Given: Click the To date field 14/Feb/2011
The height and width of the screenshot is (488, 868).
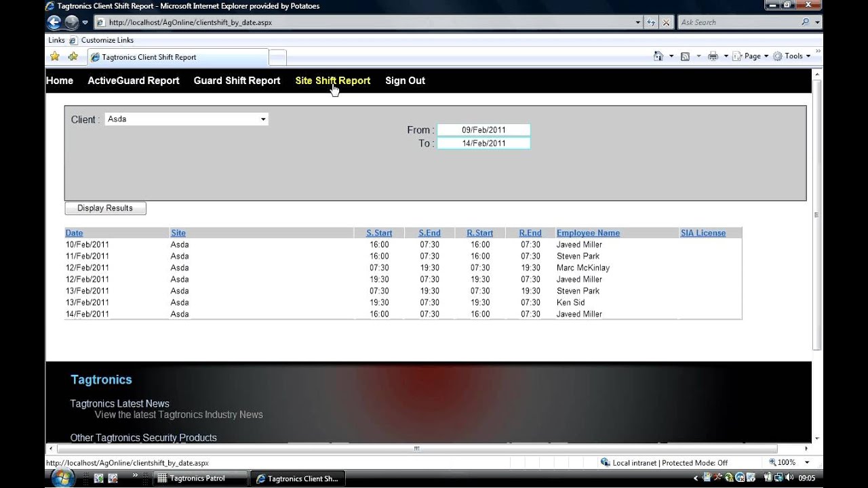Looking at the screenshot, I should pyautogui.click(x=484, y=144).
